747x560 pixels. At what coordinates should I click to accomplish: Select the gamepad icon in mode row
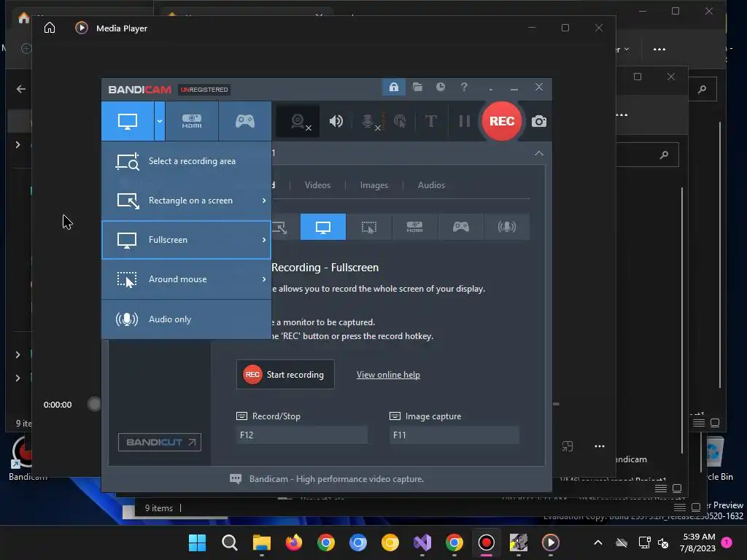pyautogui.click(x=461, y=227)
